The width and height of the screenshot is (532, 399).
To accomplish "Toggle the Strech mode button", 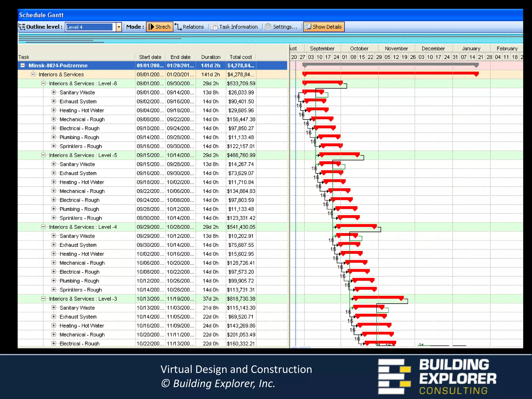I will (159, 27).
